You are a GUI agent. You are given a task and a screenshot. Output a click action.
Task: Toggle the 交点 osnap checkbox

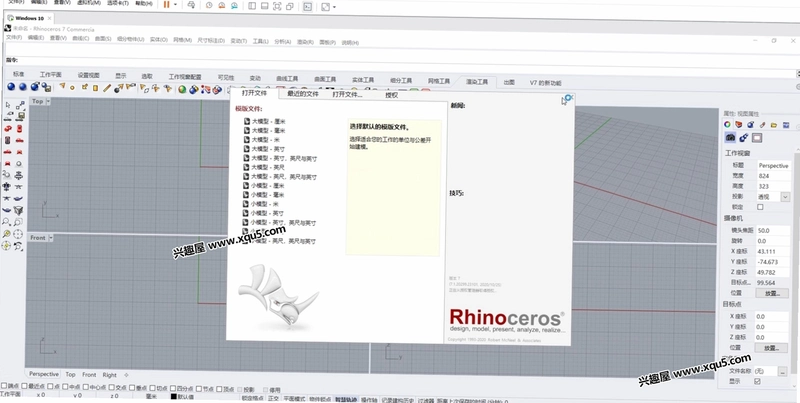point(112,387)
